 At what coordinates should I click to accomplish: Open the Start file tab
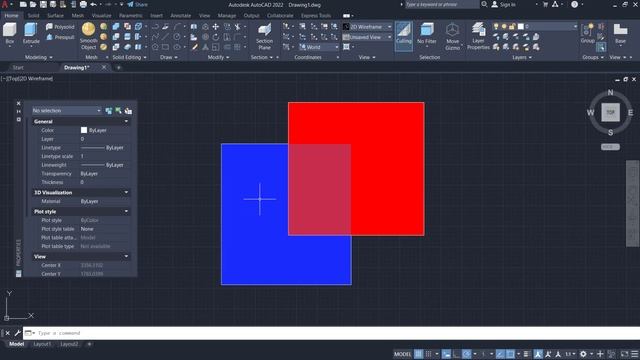pos(18,68)
